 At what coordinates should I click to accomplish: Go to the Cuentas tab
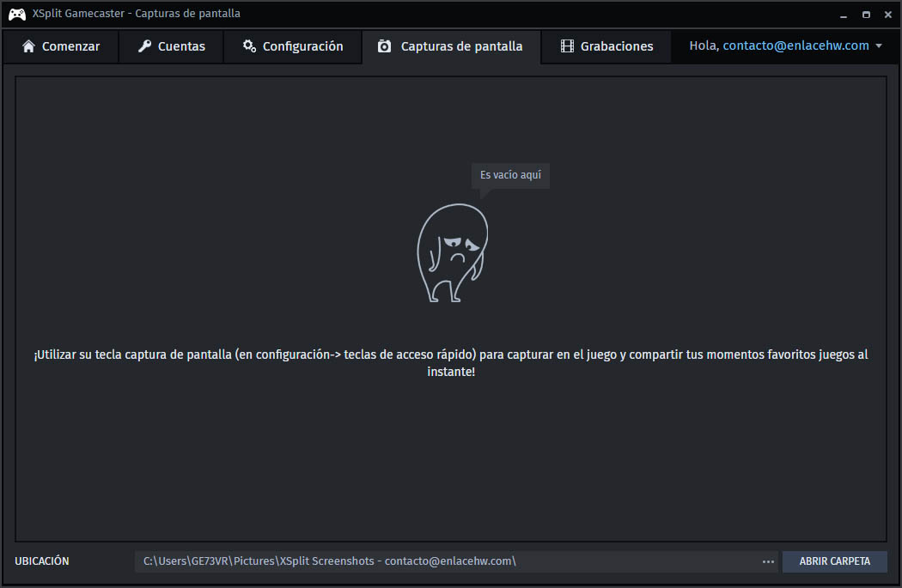(171, 46)
